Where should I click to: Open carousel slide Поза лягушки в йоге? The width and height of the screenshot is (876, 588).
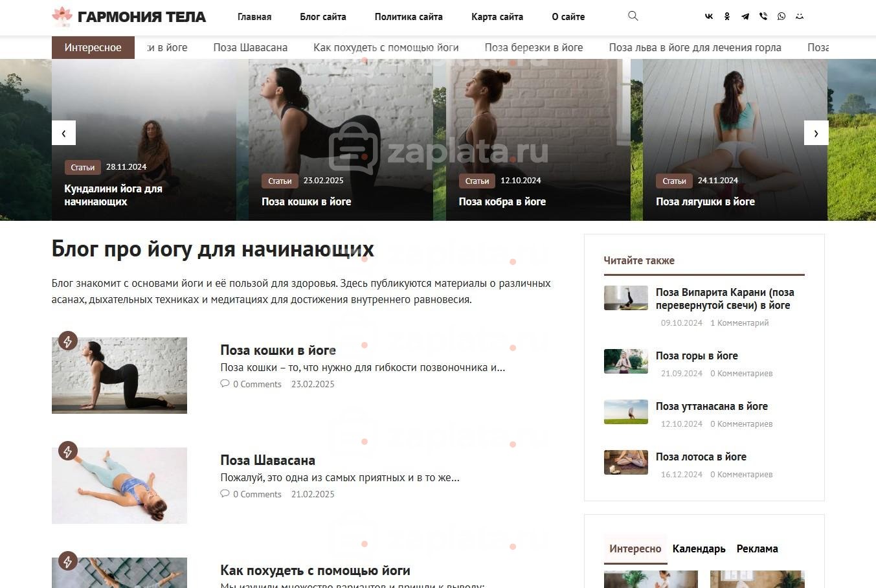pyautogui.click(x=705, y=201)
